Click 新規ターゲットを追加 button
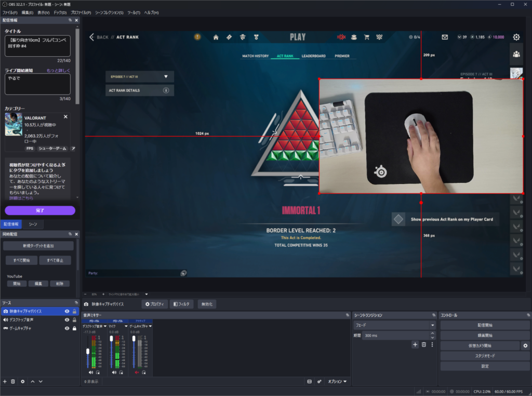 coord(38,246)
